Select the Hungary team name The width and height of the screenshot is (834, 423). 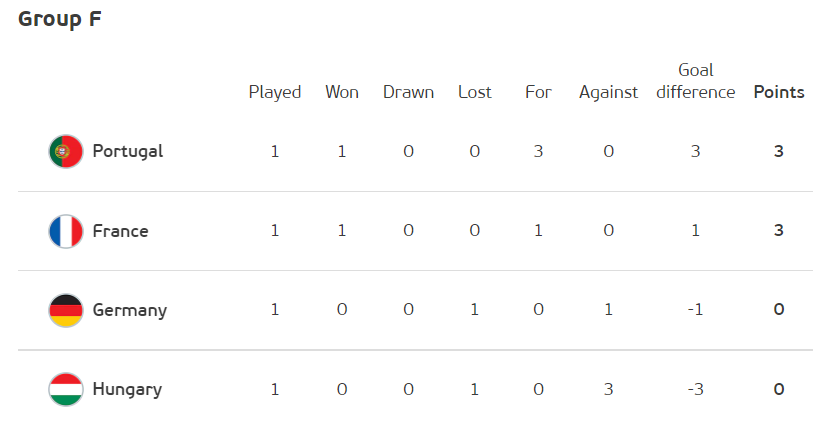pos(127,389)
